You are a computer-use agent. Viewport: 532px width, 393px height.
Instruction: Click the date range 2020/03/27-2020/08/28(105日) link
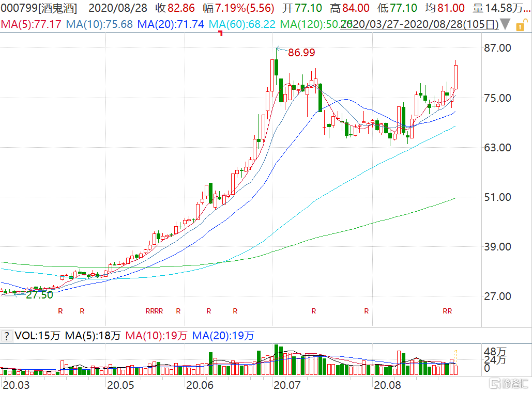(x=420, y=24)
